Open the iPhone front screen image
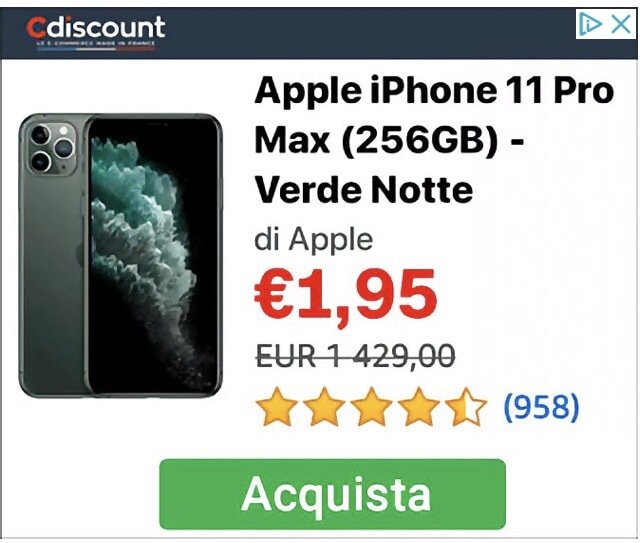640x543 pixels. [x=153, y=255]
